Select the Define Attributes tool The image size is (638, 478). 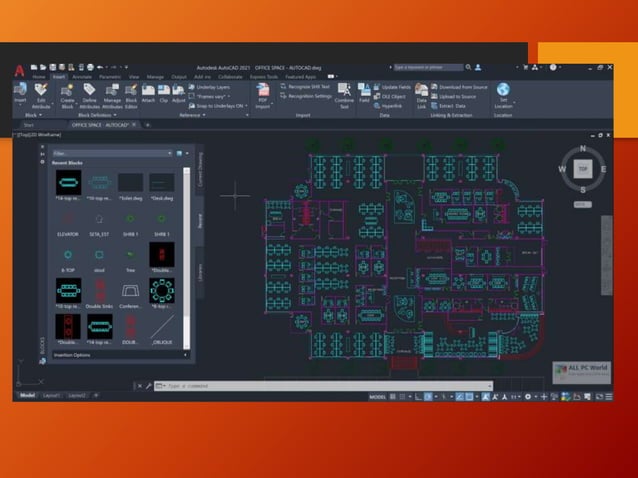(89, 92)
